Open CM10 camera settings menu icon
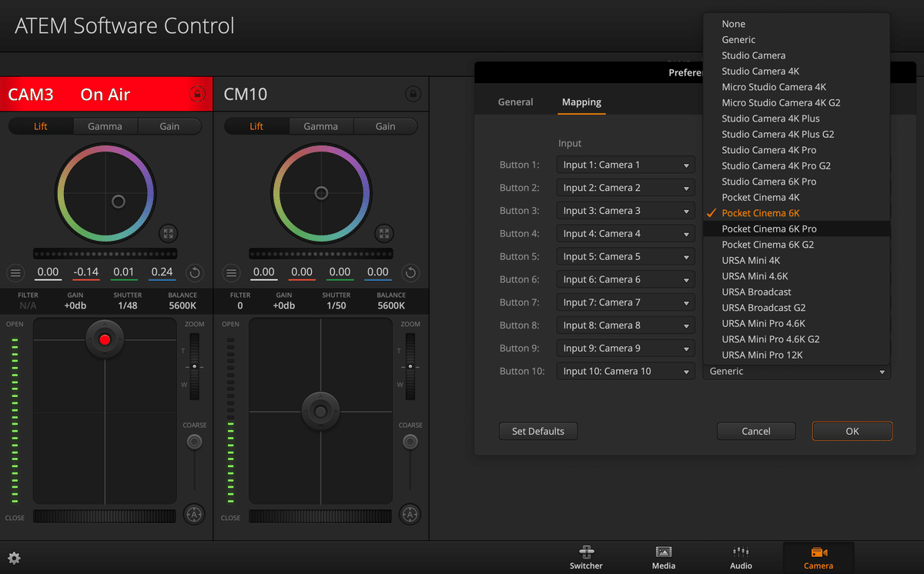The image size is (924, 574). pos(231,272)
